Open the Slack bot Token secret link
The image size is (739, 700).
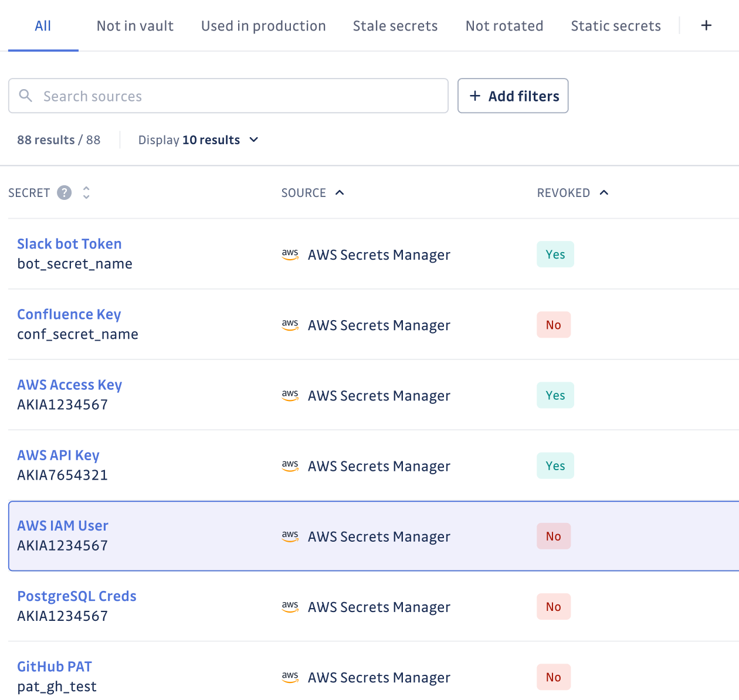(x=69, y=243)
